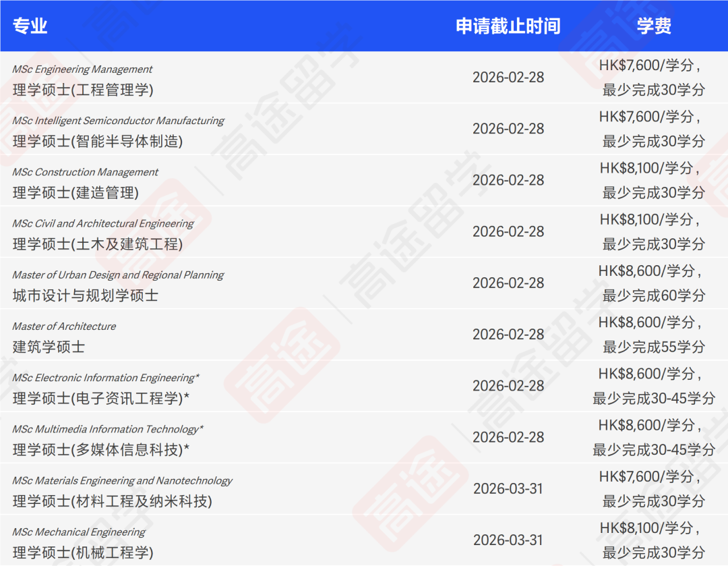
Task: Click HK$8,600/学分 fee for Multimedia Information Technology
Action: click(649, 425)
